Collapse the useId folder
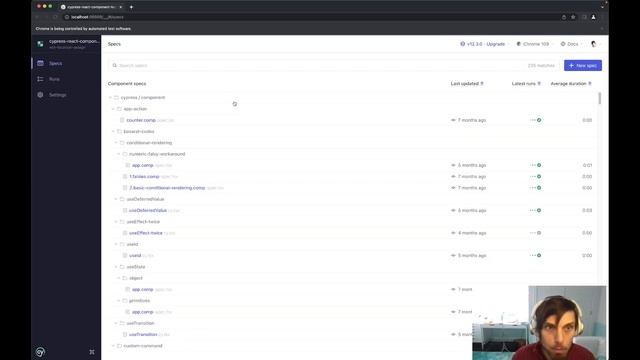The width and height of the screenshot is (640, 360). tap(116, 244)
